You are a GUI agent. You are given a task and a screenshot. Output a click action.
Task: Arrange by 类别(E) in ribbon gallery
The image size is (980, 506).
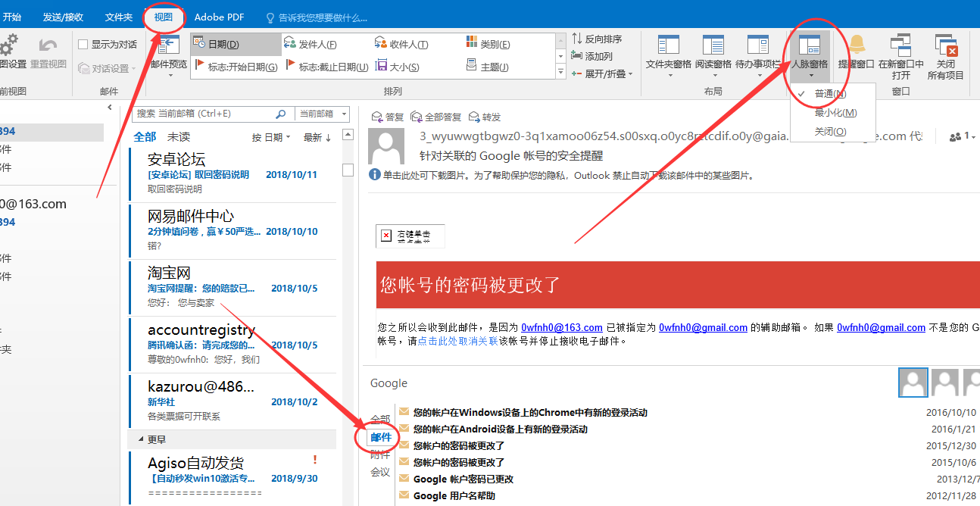coord(488,45)
